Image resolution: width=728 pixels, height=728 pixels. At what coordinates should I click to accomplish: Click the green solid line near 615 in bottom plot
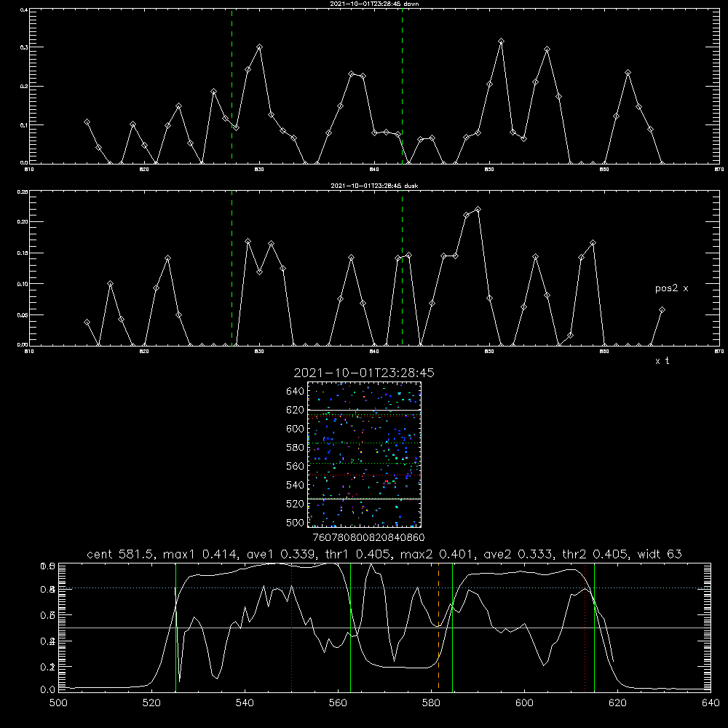click(x=594, y=627)
